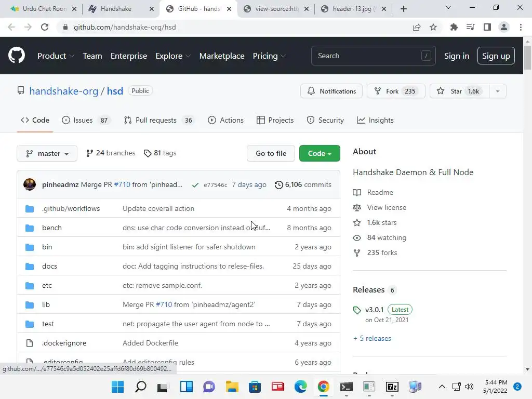Click the Notifications button
532x399 pixels.
pos(331,91)
